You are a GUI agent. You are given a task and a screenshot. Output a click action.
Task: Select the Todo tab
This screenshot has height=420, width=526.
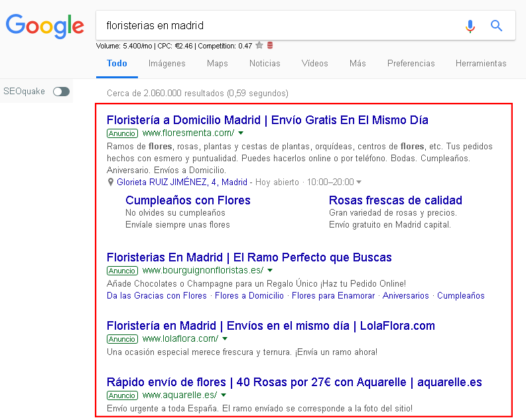(x=117, y=64)
